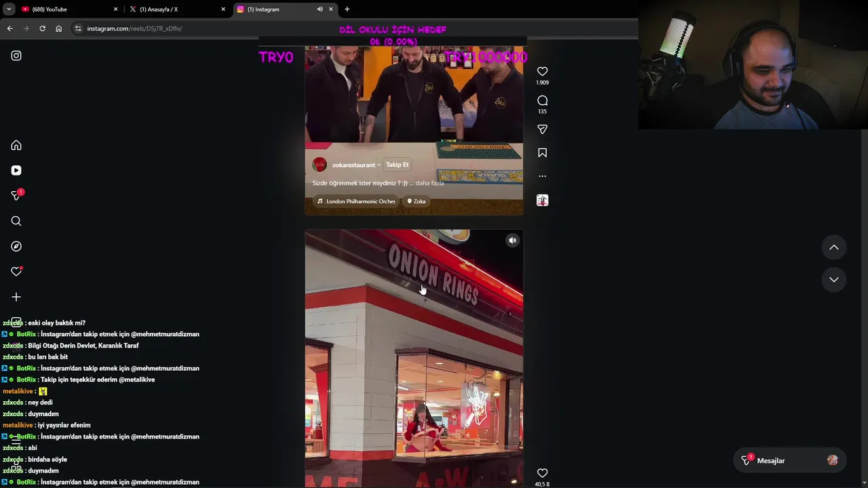Open direct messages icon with badge
The height and width of the screenshot is (488, 868).
16,195
